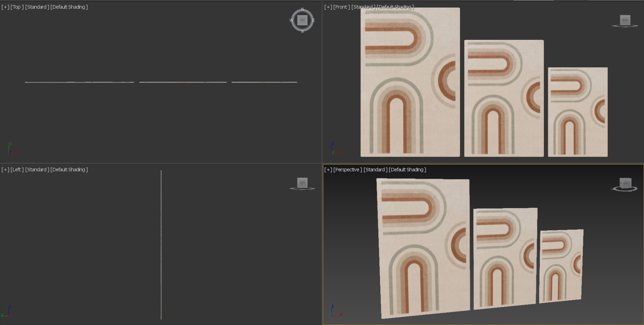Image resolution: width=644 pixels, height=325 pixels.
Task: Select the largest rug in the Front viewport
Action: coord(410,82)
